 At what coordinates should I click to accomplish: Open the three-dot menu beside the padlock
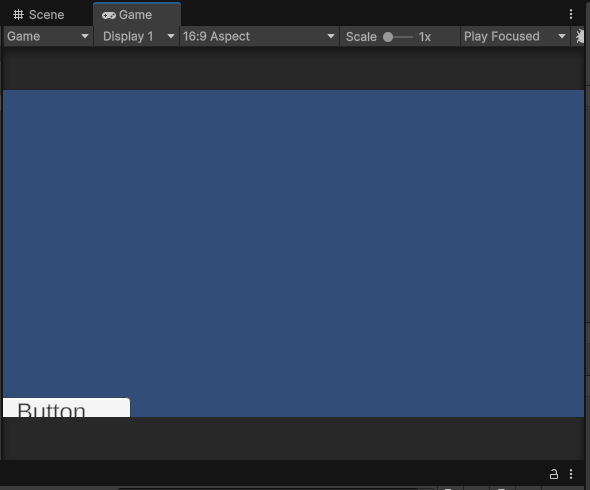571,474
